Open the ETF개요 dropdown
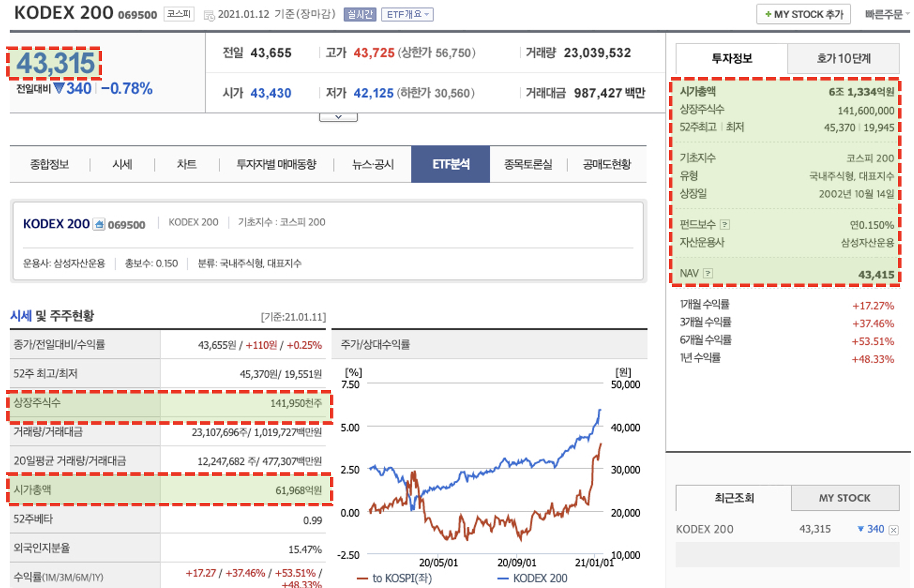 pyautogui.click(x=408, y=14)
